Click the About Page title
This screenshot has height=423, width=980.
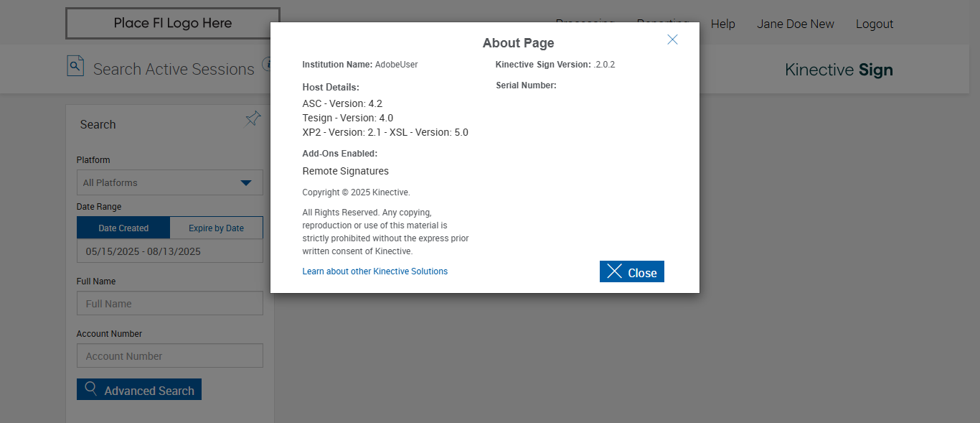518,43
